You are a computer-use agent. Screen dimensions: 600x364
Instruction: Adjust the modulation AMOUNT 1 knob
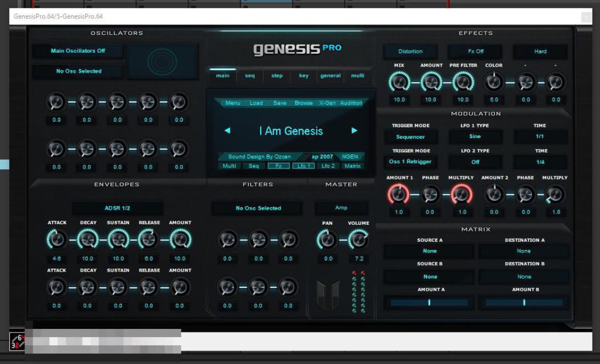[x=398, y=194]
